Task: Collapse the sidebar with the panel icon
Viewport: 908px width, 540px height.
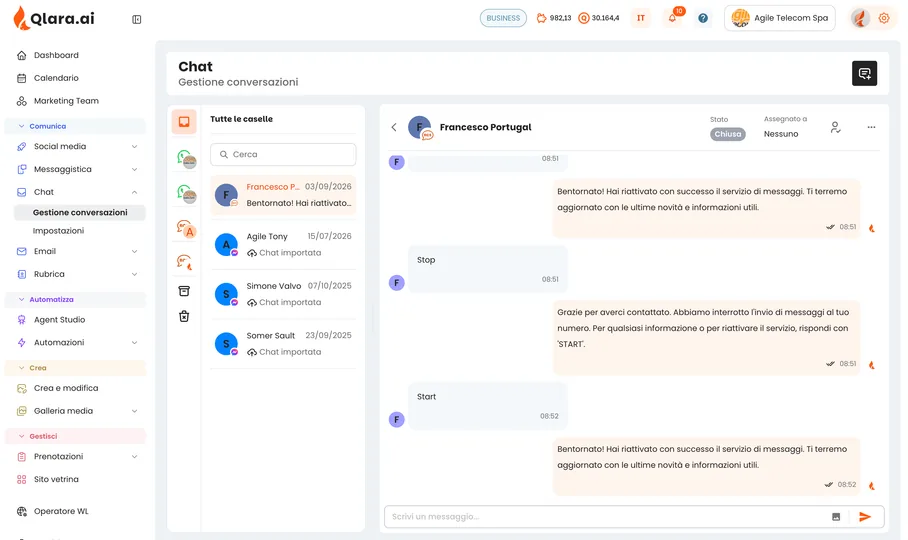Action: (x=137, y=20)
